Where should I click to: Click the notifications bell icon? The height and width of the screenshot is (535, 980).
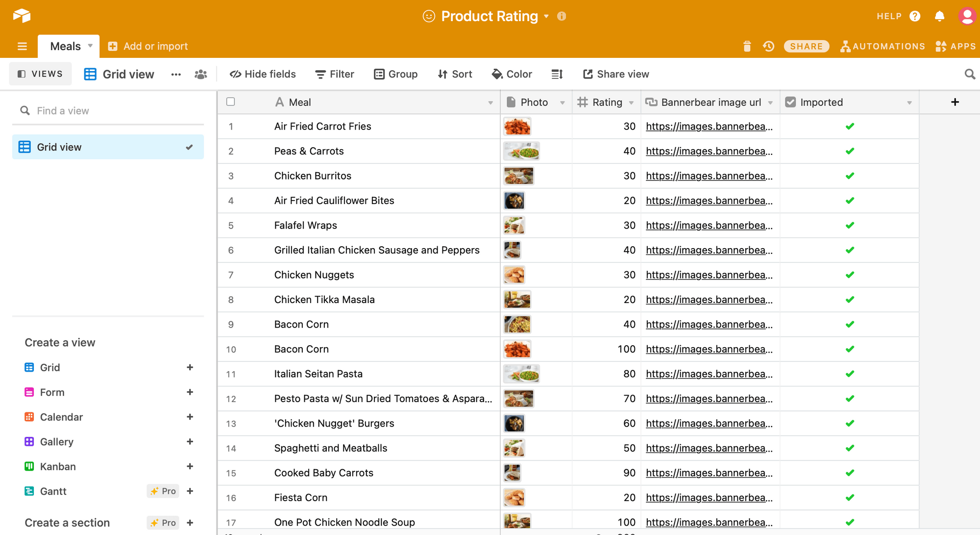pyautogui.click(x=939, y=16)
